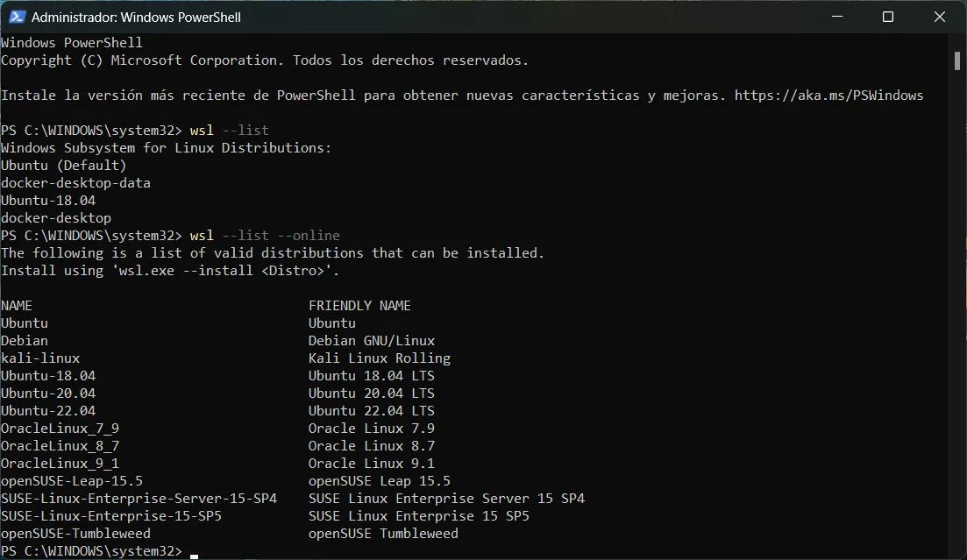Click the vertical scrollbar thumb
The height and width of the screenshot is (560, 967).
click(956, 60)
